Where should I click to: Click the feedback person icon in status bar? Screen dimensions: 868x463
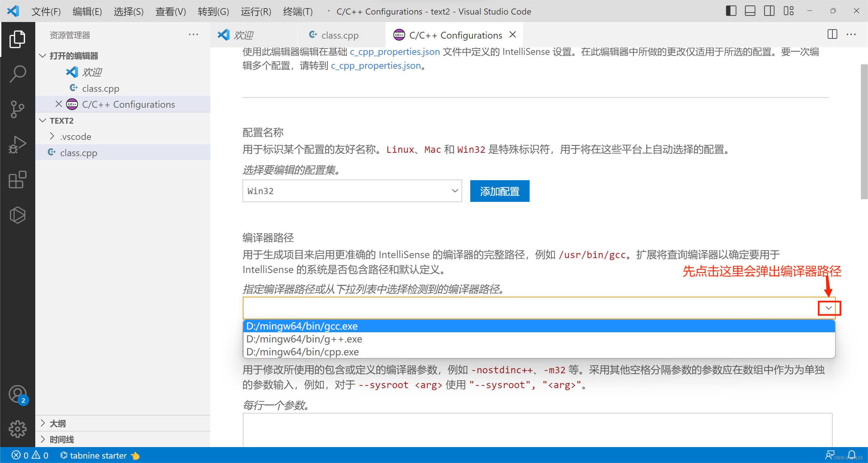[830, 455]
